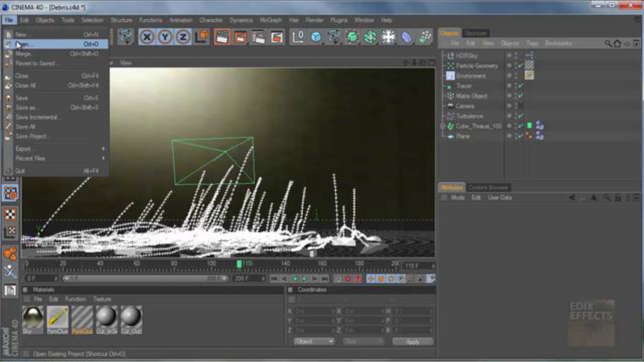Toggle the Z axis lock
The height and width of the screenshot is (362, 644).
pos(183,37)
